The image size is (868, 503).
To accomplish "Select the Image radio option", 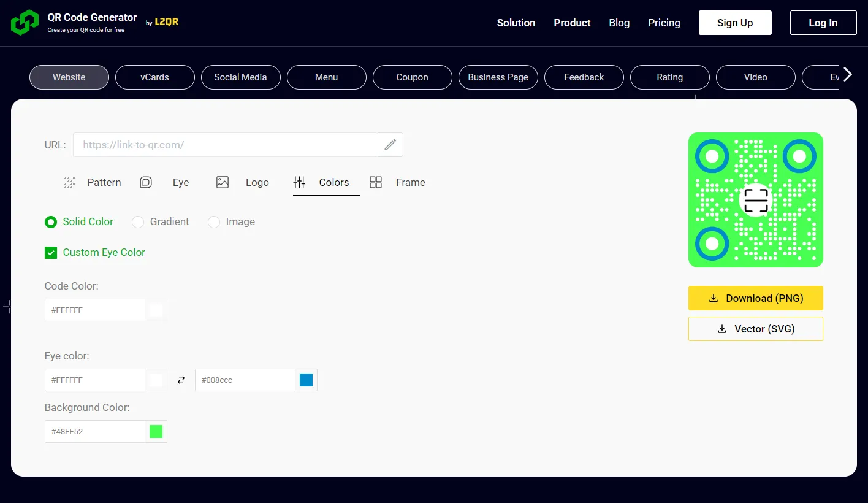I will (x=214, y=221).
